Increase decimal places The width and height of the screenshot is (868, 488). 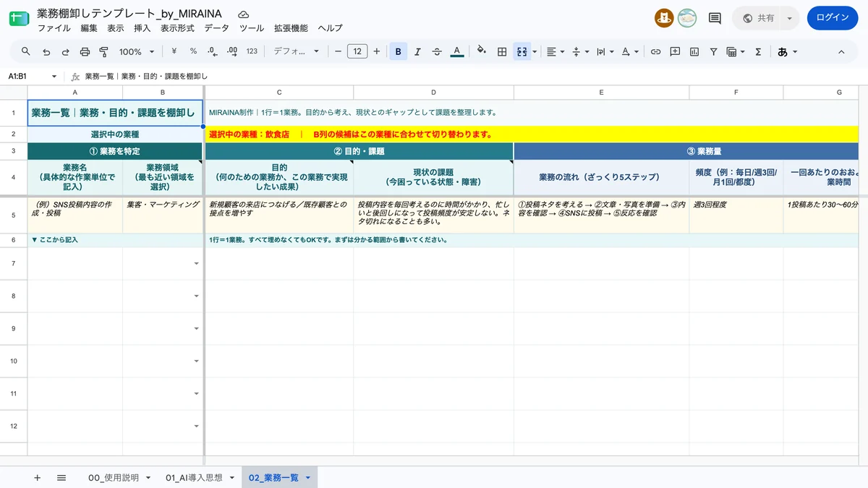click(232, 51)
